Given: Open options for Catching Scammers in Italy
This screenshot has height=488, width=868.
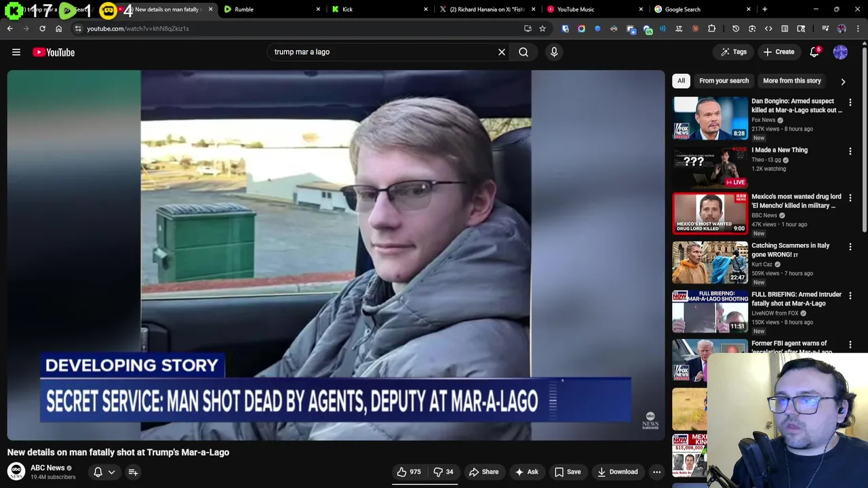Looking at the screenshot, I should [x=850, y=247].
